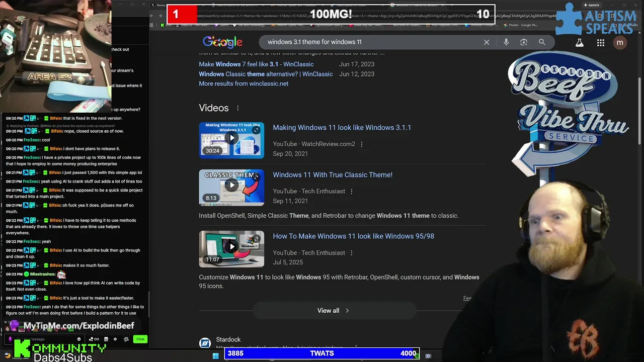The image size is (644, 362).
Task: Click the "Install OpenShell, Simple Classic Theme" snippet
Action: (x=329, y=216)
